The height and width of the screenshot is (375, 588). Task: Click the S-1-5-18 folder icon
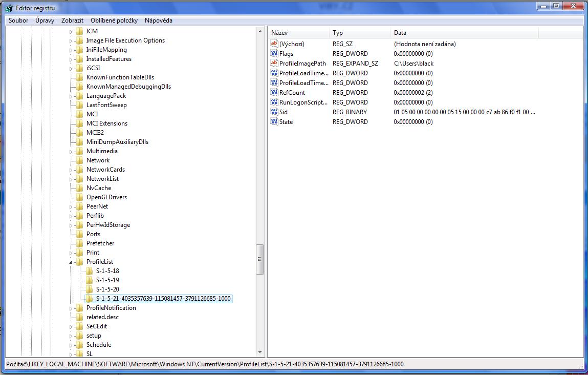point(89,271)
